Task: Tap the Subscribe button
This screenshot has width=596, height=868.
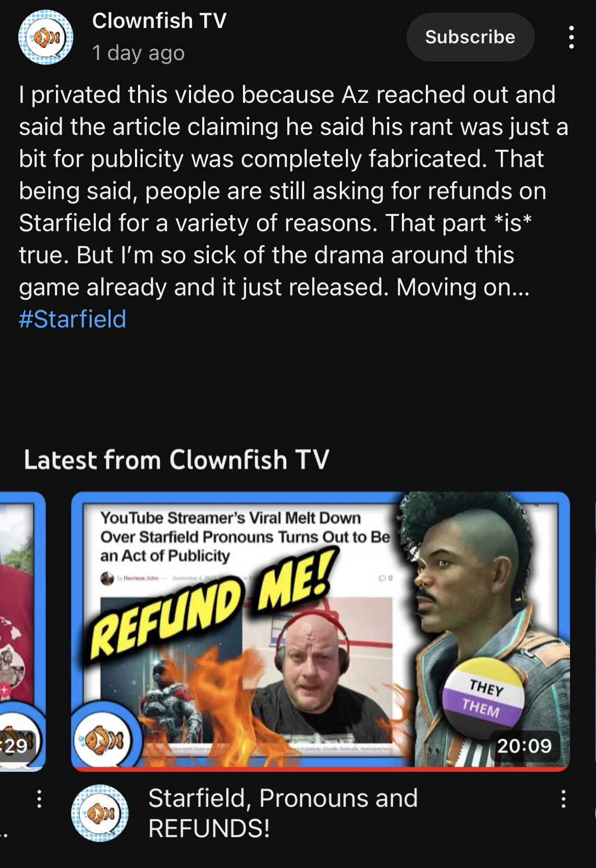Action: [470, 37]
